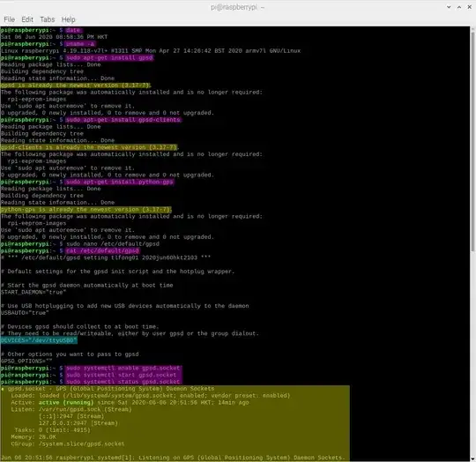Close the terminal window
476x462 pixels.
(469, 7)
